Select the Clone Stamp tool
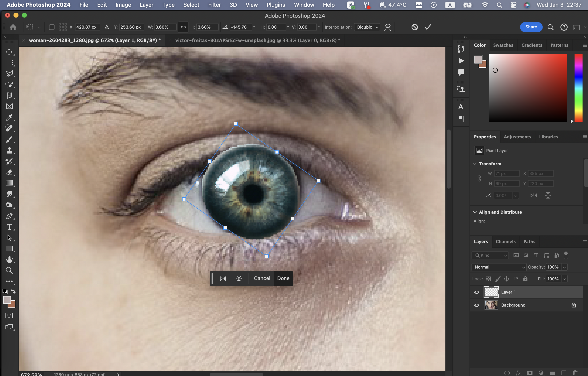 9,150
